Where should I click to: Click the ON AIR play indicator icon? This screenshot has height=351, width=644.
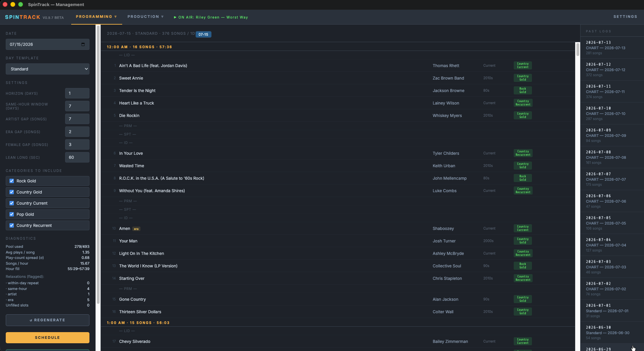pyautogui.click(x=175, y=17)
